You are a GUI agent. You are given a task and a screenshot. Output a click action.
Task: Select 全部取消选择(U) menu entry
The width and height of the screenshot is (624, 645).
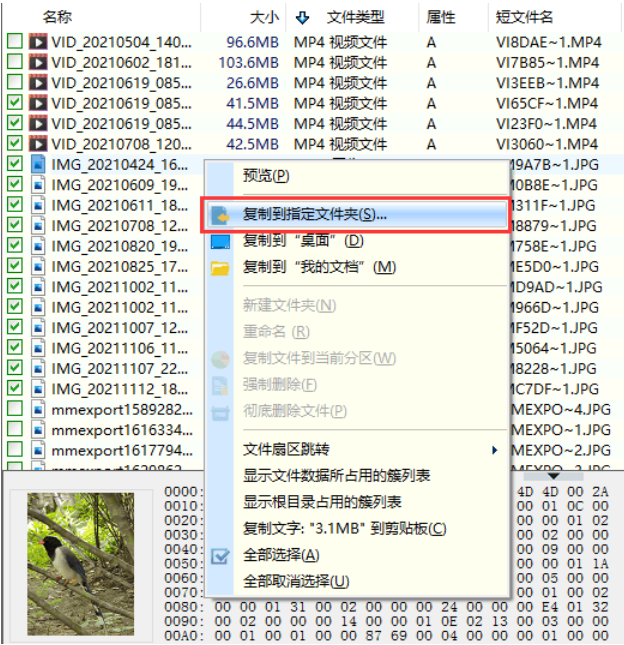296,582
